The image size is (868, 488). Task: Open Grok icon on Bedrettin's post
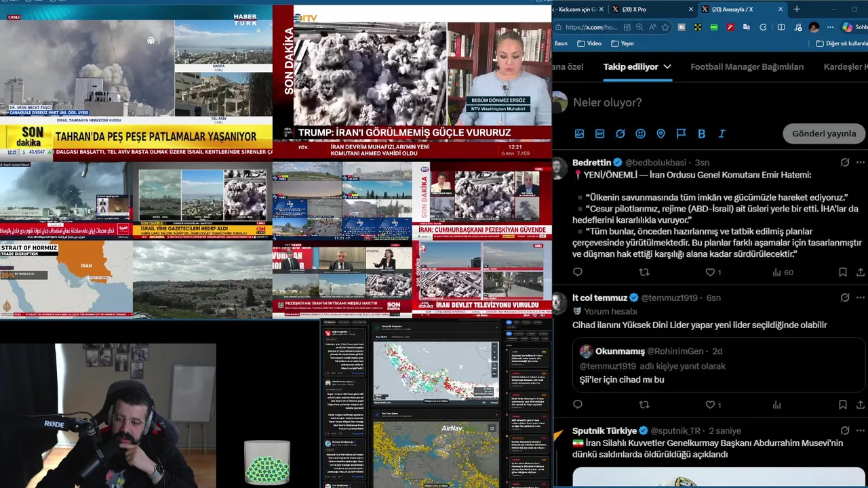[x=845, y=163]
